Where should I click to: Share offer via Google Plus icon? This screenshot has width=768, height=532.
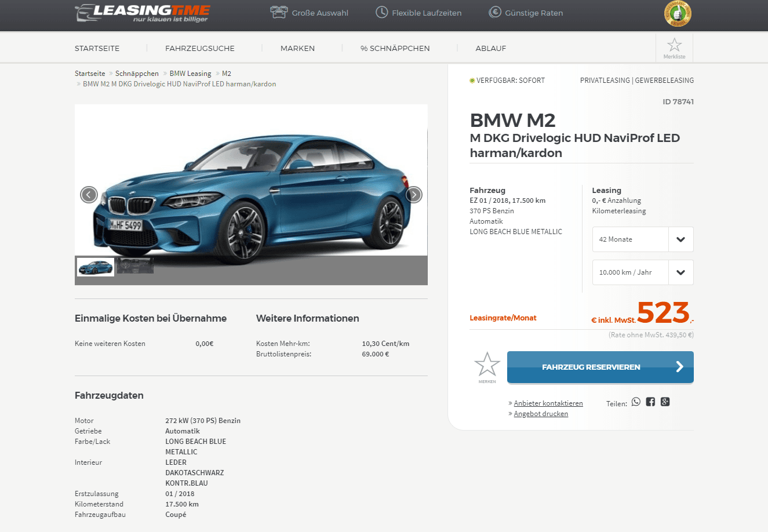pyautogui.click(x=665, y=402)
